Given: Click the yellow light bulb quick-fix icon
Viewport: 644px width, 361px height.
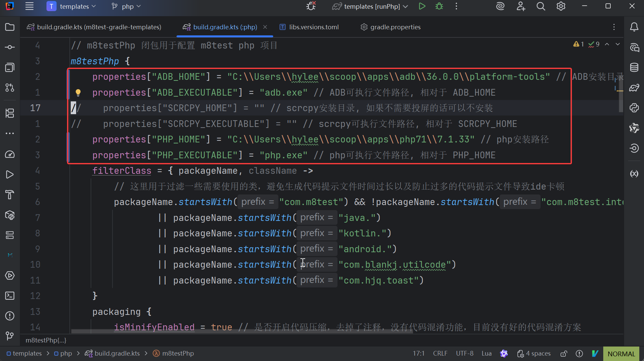Looking at the screenshot, I should pos(78,92).
